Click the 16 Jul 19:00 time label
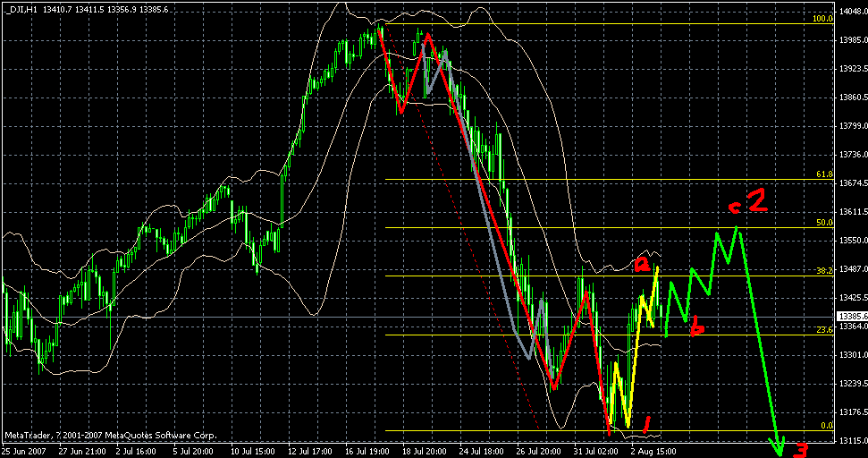 click(367, 452)
